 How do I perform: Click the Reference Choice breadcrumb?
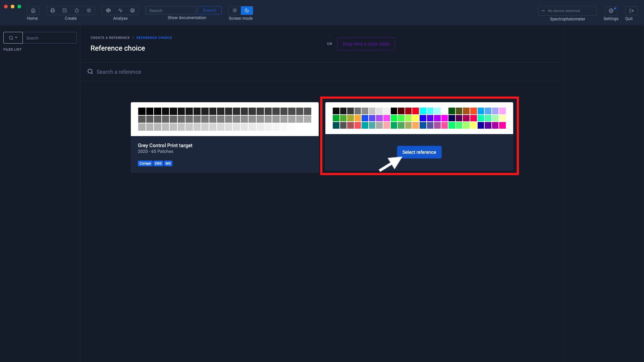[154, 38]
